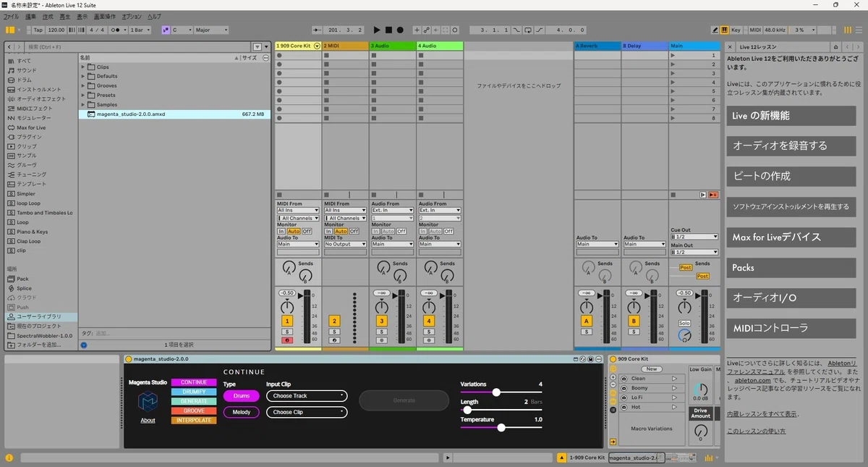Image resolution: width=868 pixels, height=467 pixels.
Task: Select GENERATE mode in Magenta Studio
Action: click(x=194, y=401)
